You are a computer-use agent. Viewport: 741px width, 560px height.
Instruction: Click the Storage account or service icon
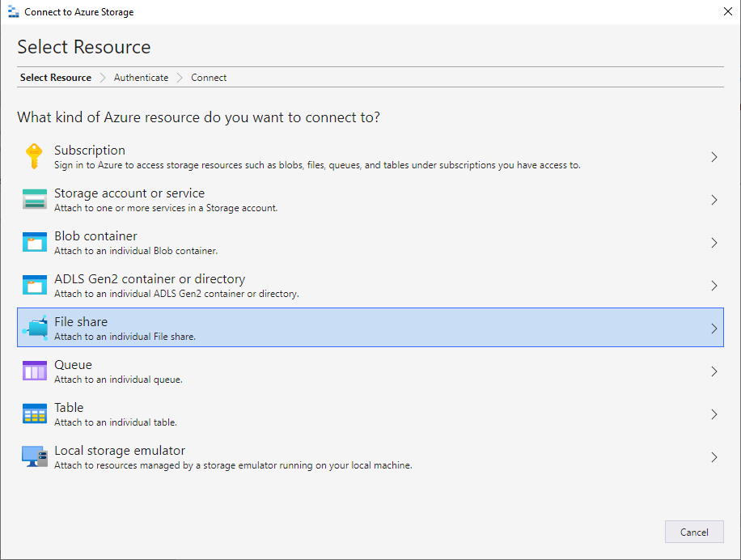click(35, 199)
